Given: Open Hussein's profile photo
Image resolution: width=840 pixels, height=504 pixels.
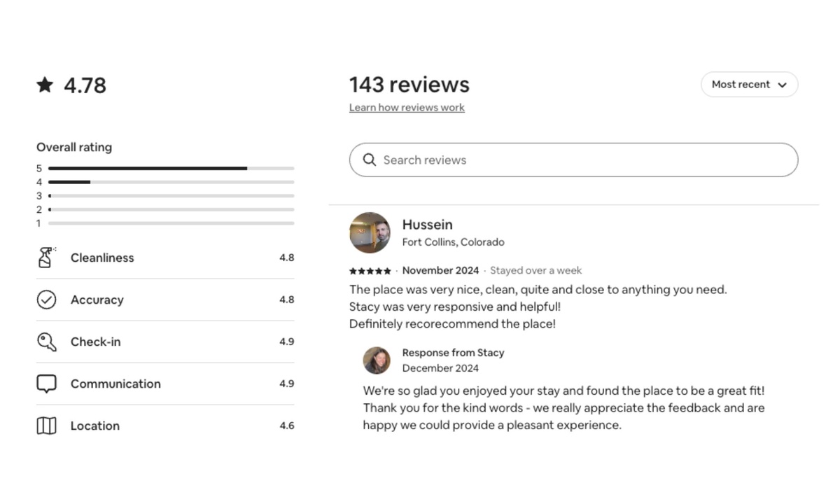Looking at the screenshot, I should (x=370, y=232).
